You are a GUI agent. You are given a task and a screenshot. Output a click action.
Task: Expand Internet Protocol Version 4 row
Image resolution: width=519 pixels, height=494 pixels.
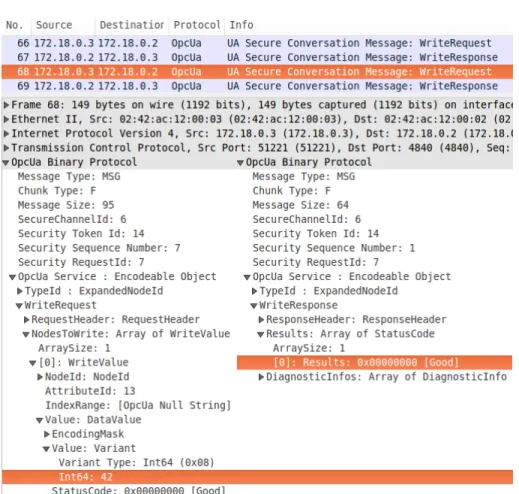tap(6, 134)
